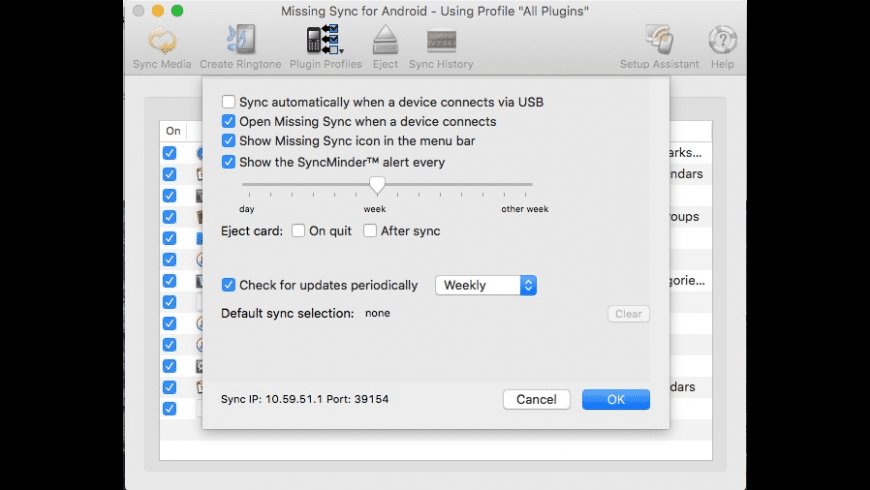This screenshot has width=870, height=490.
Task: Click the On column header
Action: tap(173, 131)
